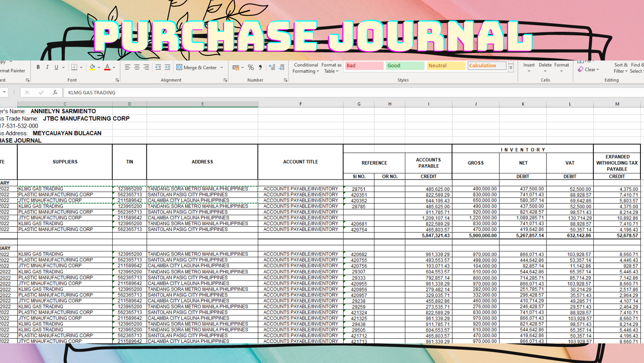This screenshot has height=363, width=644.
Task: Increase decimal places
Action: click(x=272, y=68)
